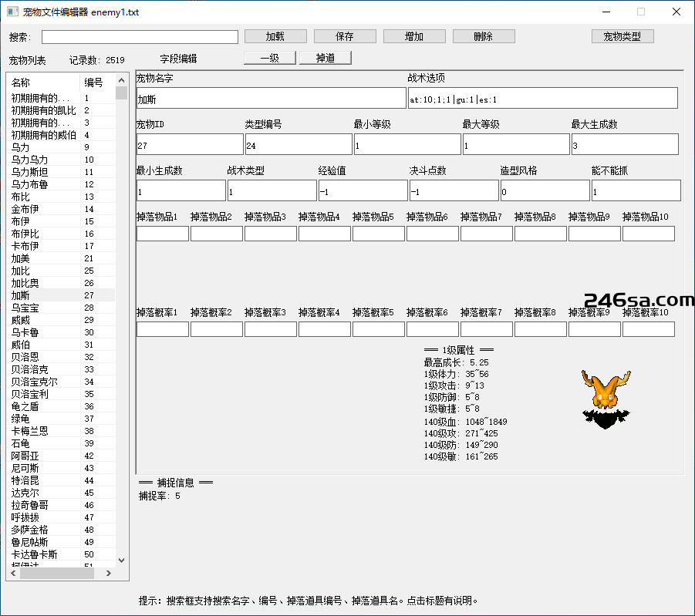
Task: Focus the 搜索 search input box
Action: click(x=140, y=37)
